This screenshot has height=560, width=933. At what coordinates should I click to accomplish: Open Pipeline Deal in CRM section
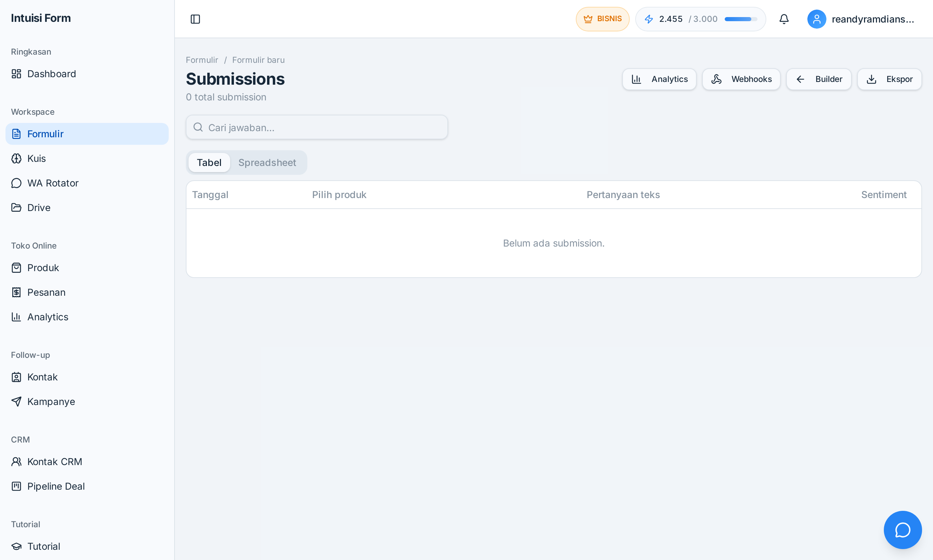click(x=87, y=486)
